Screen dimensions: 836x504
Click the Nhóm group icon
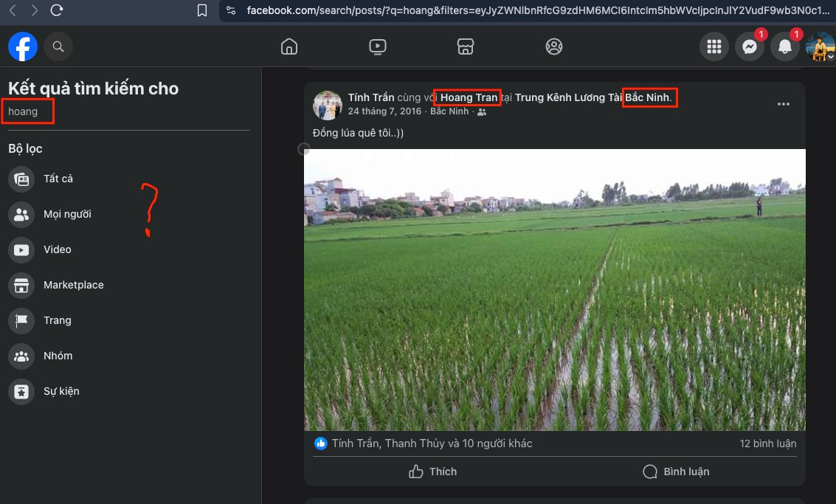pos(21,356)
